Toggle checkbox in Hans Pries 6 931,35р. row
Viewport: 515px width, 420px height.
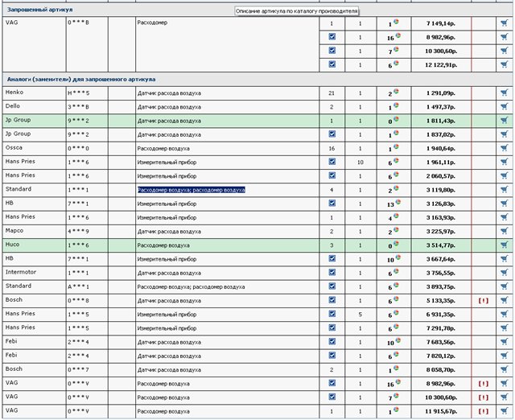[x=332, y=314]
